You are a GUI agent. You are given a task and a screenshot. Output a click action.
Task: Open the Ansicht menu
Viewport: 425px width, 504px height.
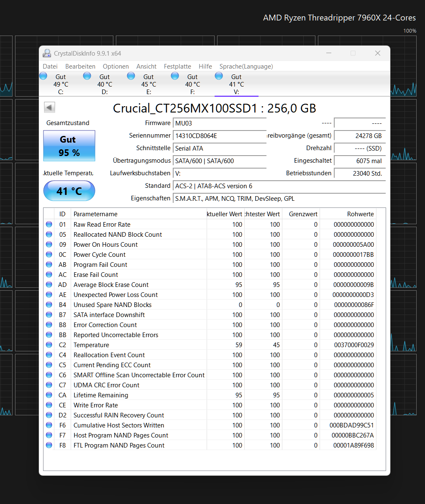[x=146, y=67]
